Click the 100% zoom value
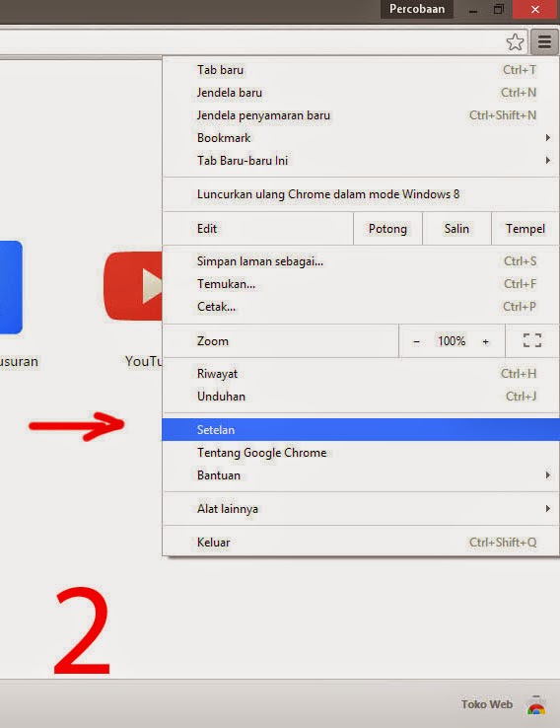Image resolution: width=560 pixels, height=728 pixels. coord(451,341)
